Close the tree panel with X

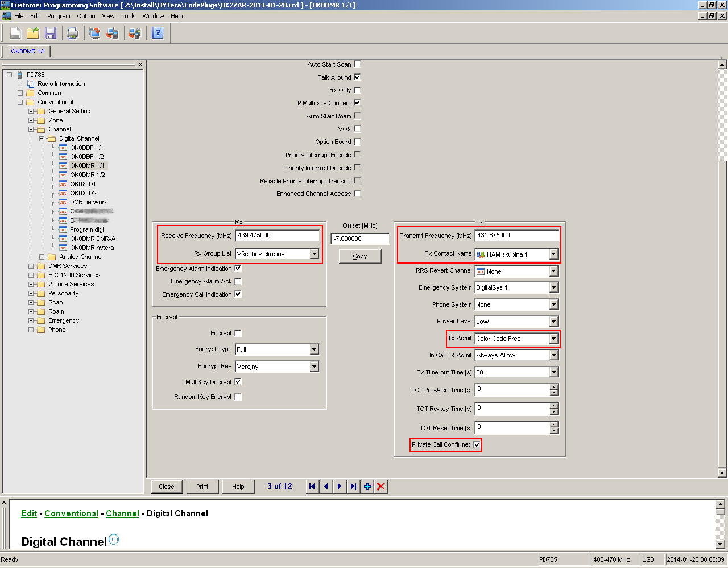point(140,65)
